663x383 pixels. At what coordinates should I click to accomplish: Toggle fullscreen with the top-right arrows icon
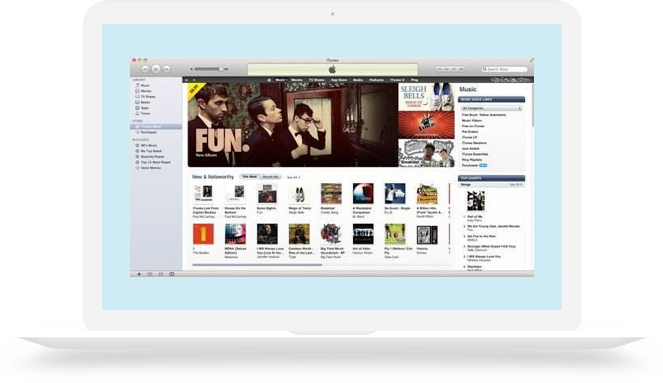click(x=531, y=60)
